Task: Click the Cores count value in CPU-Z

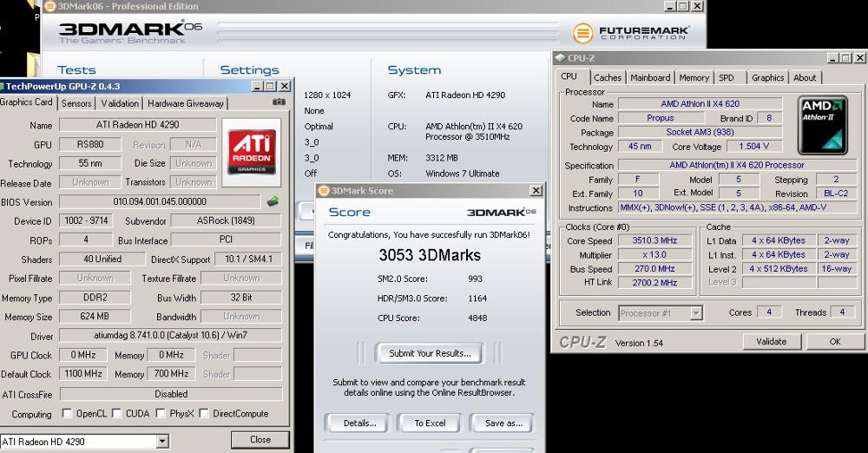Action: pyautogui.click(x=769, y=312)
